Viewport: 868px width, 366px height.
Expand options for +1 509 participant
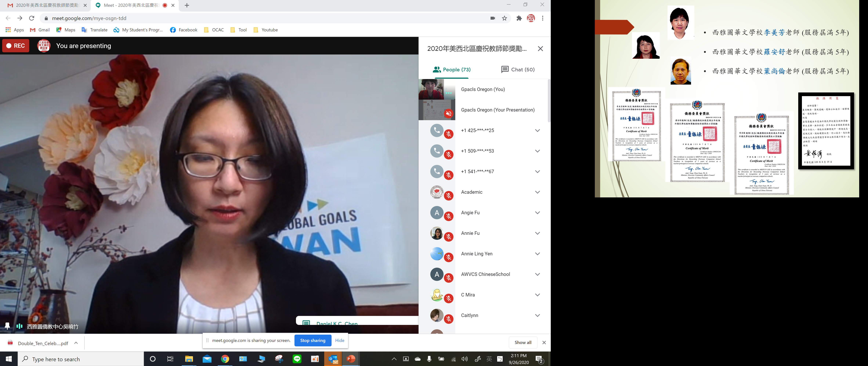pyautogui.click(x=537, y=151)
